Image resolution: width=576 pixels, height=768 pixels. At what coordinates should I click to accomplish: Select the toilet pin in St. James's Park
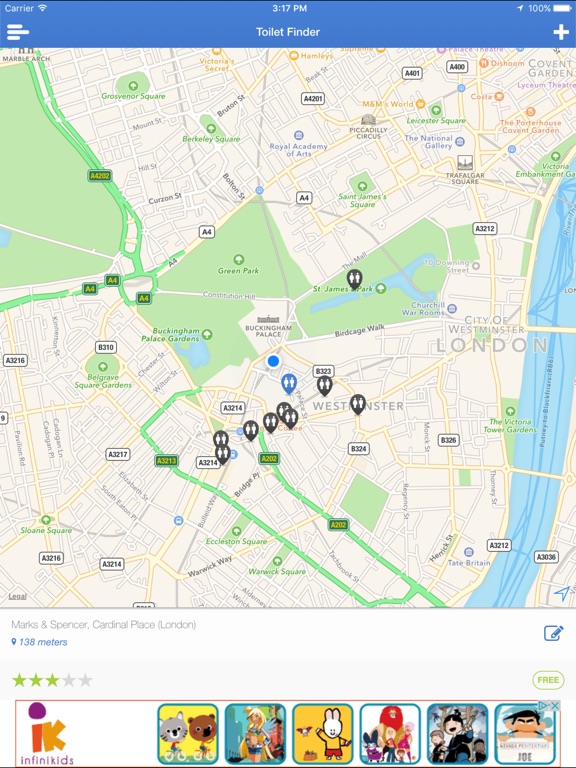(x=355, y=280)
